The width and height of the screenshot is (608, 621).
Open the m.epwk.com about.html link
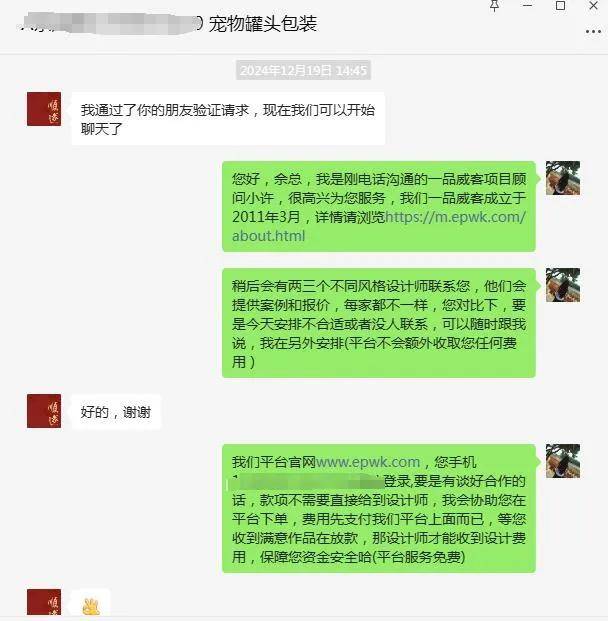coord(379,226)
